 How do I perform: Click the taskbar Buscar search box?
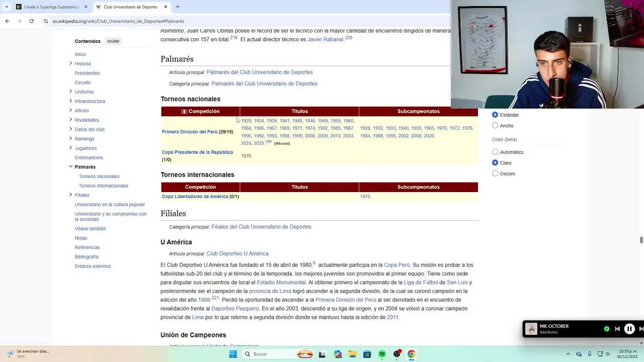pos(278,354)
